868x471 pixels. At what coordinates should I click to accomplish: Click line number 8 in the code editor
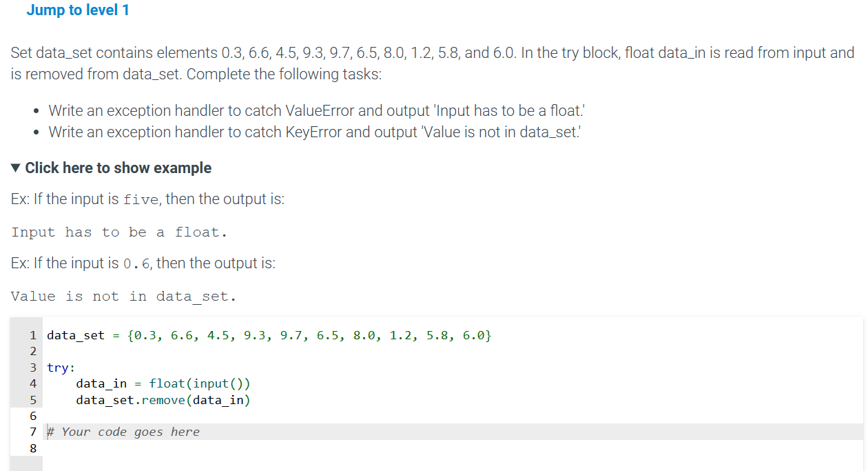(32, 448)
